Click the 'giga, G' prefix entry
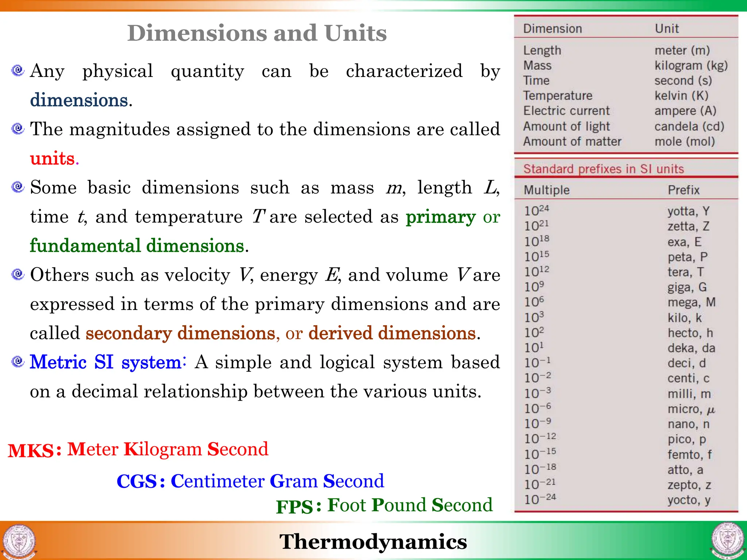This screenshot has width=747, height=560. tap(687, 288)
